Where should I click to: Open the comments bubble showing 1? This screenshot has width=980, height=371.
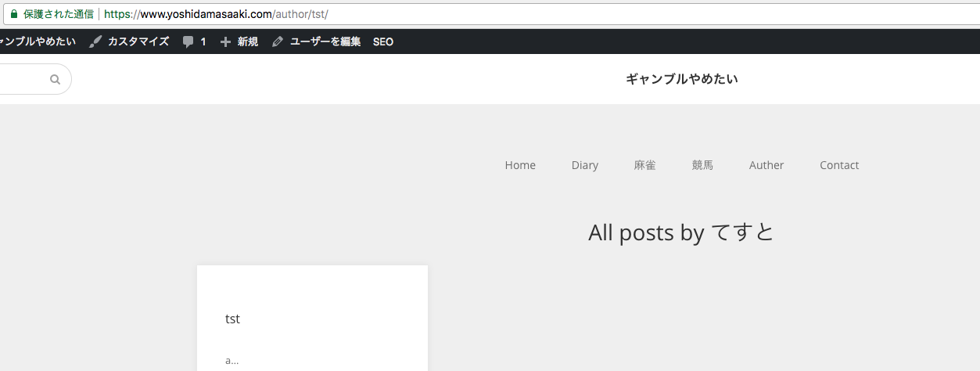pyautogui.click(x=194, y=41)
